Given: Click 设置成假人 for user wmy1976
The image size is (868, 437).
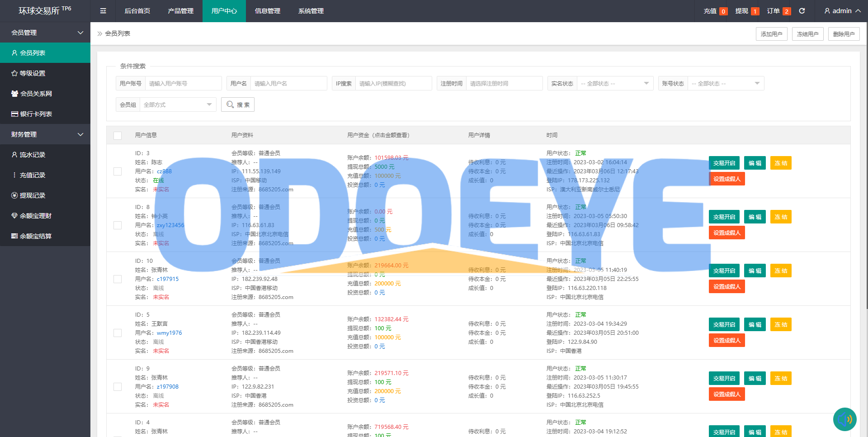Looking at the screenshot, I should point(727,340).
